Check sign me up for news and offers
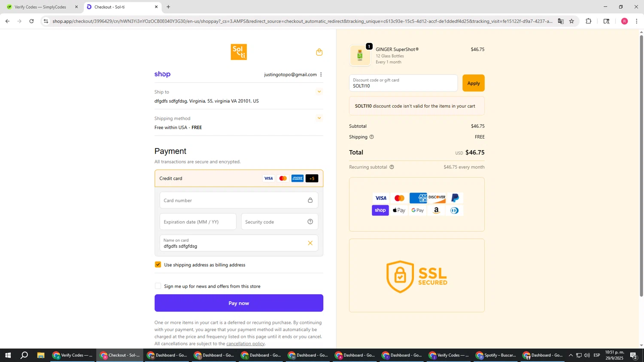Image resolution: width=644 pixels, height=362 pixels. (158, 286)
